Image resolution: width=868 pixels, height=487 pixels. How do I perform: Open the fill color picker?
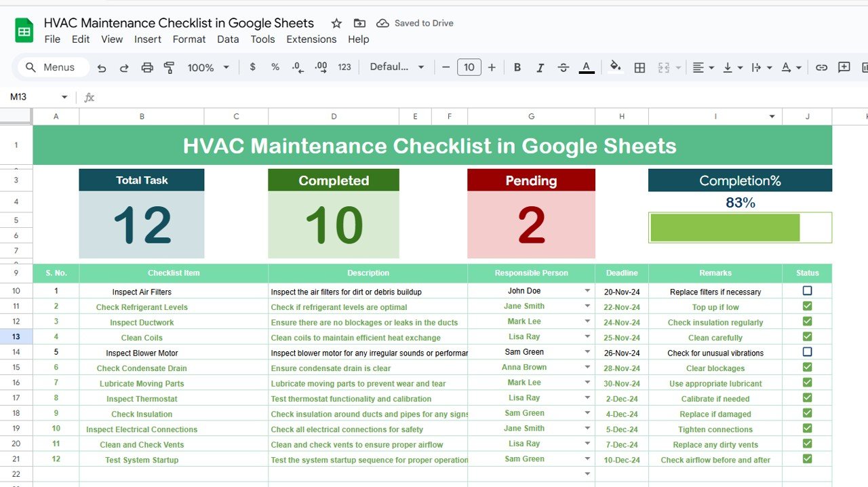click(x=616, y=66)
